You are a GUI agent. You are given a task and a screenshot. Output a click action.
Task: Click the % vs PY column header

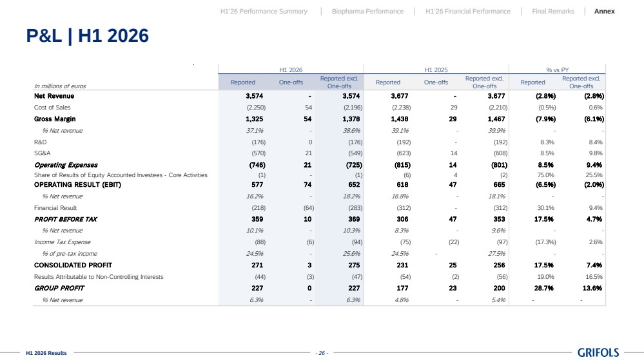558,70
